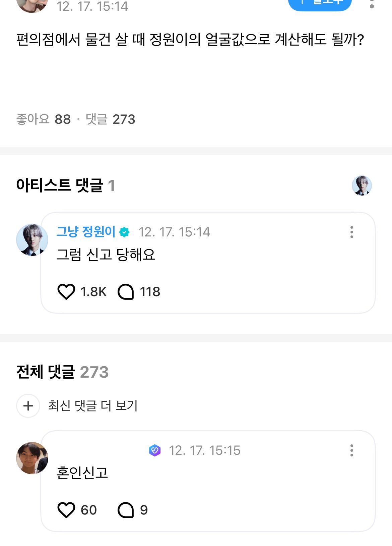Open more options for the artist comment
Image resolution: width=392 pixels, height=546 pixels.
click(x=351, y=232)
